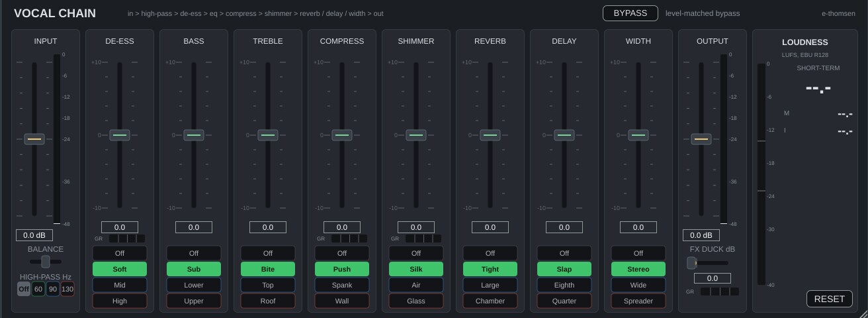Screen dimensions: 868x318
Task: Choose Roof treble mode
Action: (268, 301)
